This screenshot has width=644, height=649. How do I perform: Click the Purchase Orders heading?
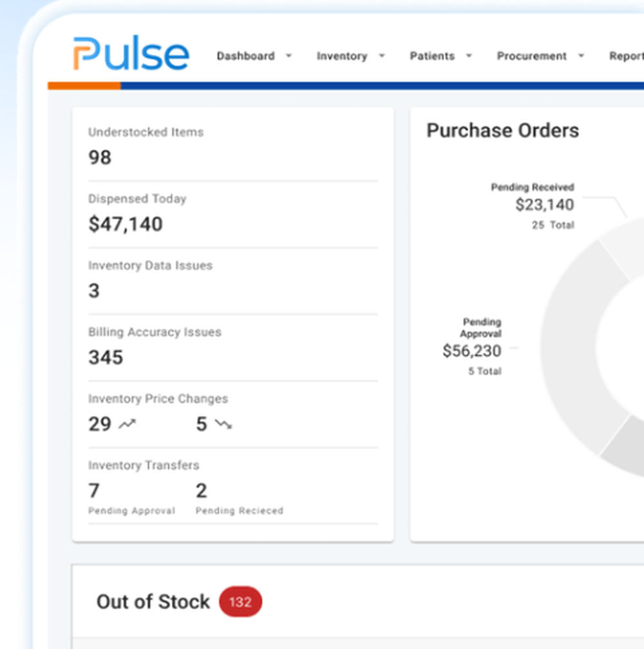coord(502,130)
